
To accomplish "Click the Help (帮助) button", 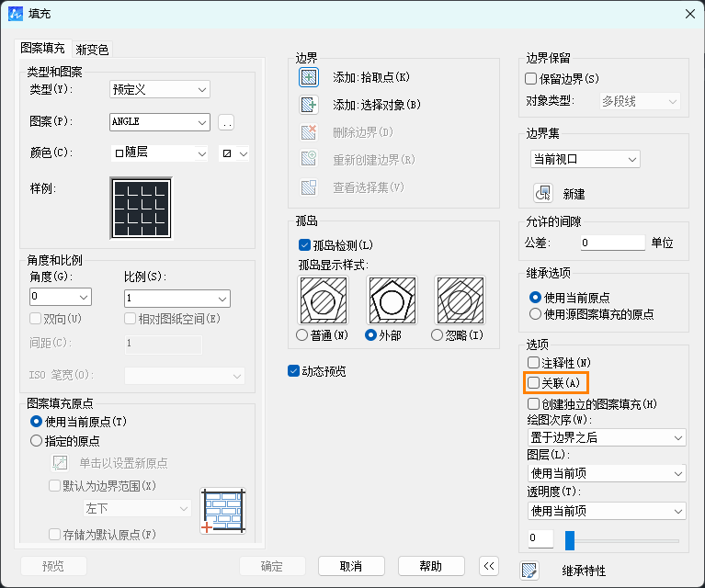I will [x=431, y=566].
